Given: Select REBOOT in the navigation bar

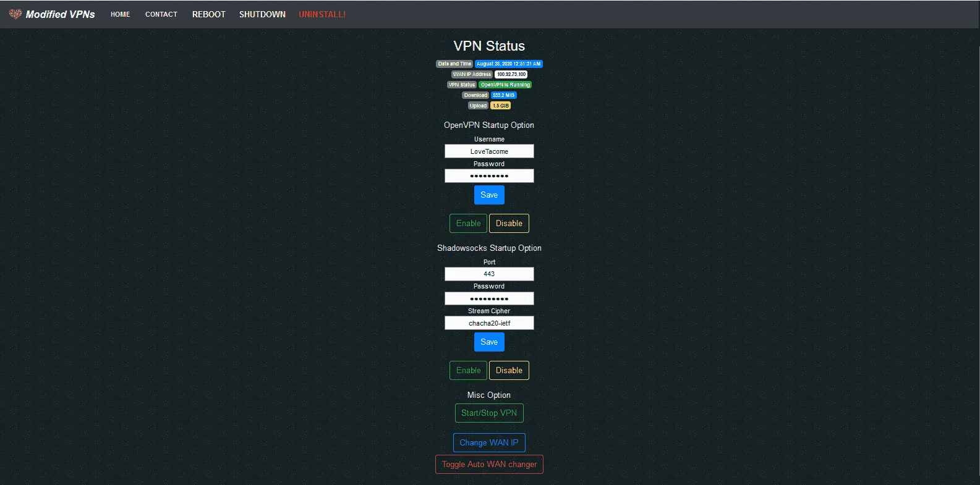Looking at the screenshot, I should click(209, 14).
